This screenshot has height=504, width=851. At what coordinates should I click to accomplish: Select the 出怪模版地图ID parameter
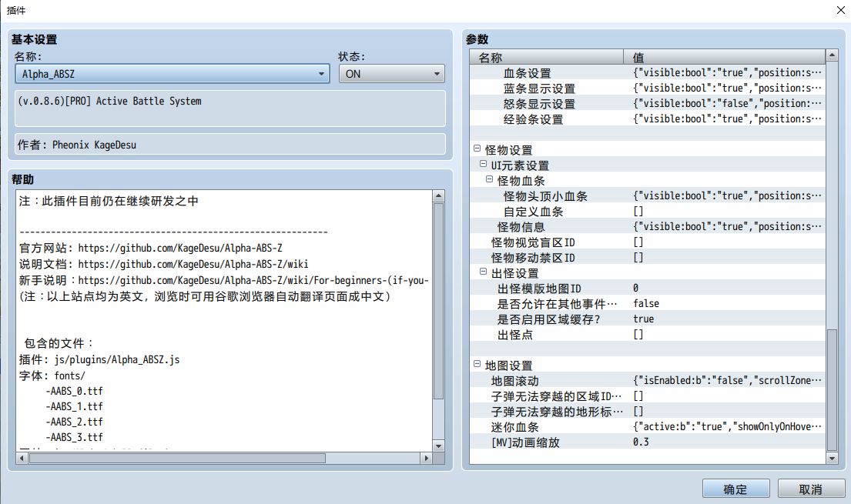648,288
